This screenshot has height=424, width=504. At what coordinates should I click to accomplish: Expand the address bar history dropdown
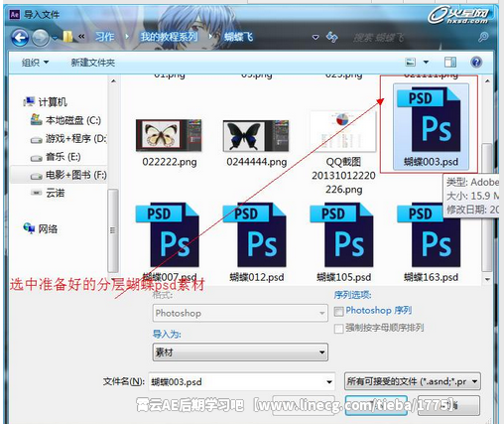315,37
